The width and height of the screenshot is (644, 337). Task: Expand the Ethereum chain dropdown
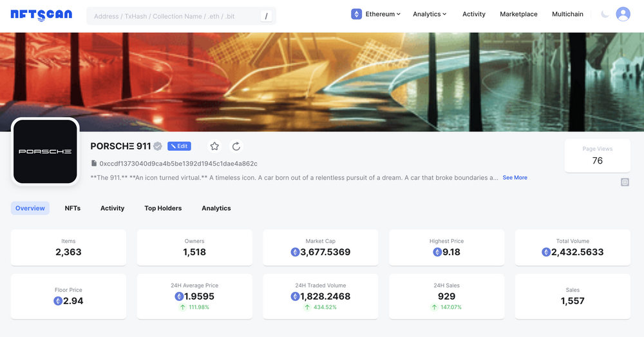[x=376, y=14]
